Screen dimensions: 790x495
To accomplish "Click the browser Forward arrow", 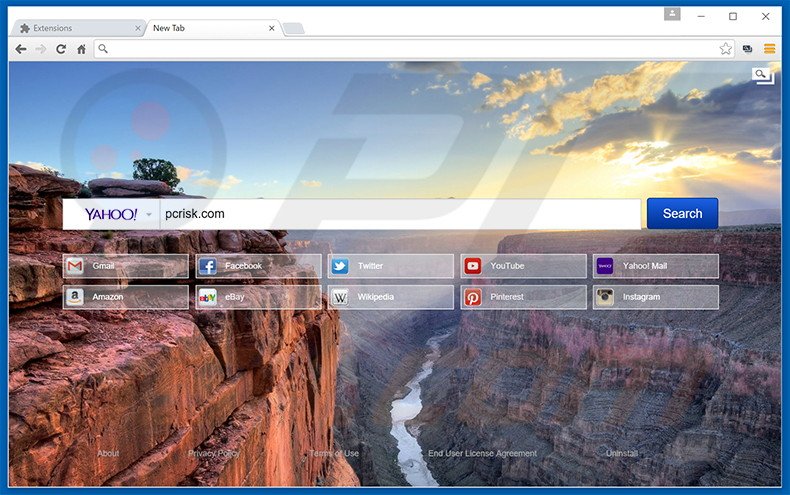I will 40,49.
